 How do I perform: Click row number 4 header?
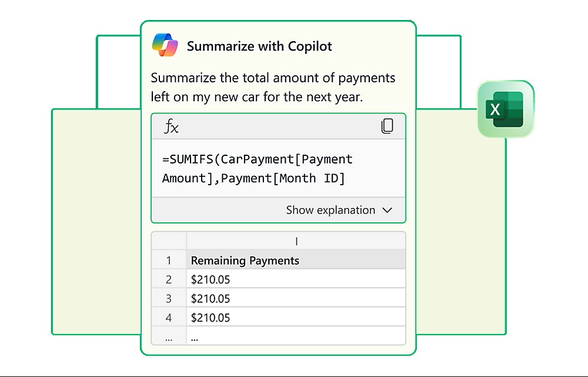[x=169, y=317]
